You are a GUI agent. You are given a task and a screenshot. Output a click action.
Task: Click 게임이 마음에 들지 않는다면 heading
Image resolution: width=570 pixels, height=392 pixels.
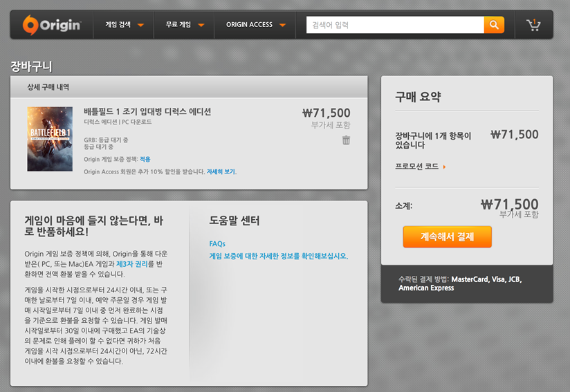(x=94, y=225)
